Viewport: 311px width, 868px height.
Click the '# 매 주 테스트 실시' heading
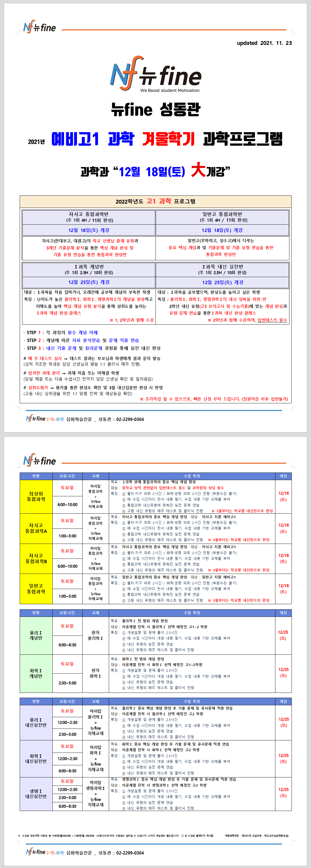[x=43, y=358]
